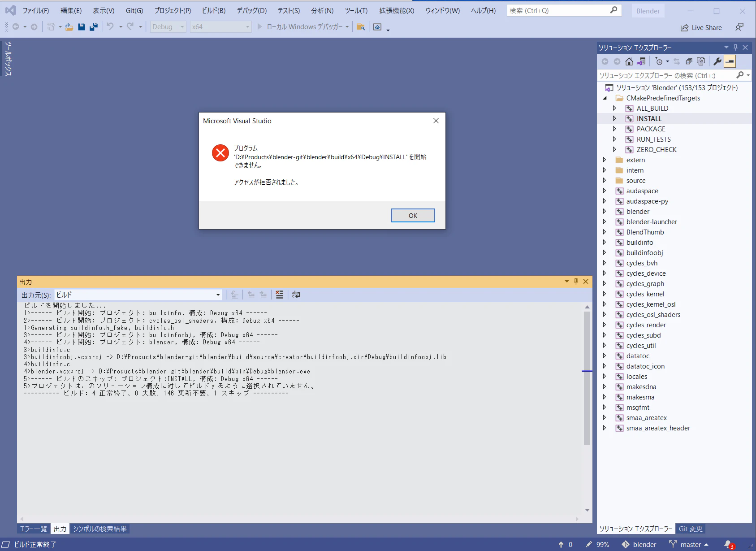Expand the blender project node
756x551 pixels.
pos(604,212)
